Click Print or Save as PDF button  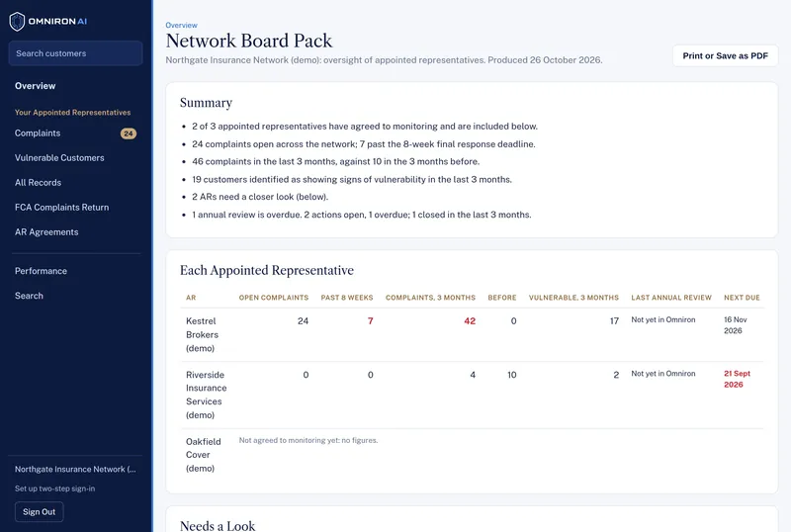pyautogui.click(x=725, y=56)
